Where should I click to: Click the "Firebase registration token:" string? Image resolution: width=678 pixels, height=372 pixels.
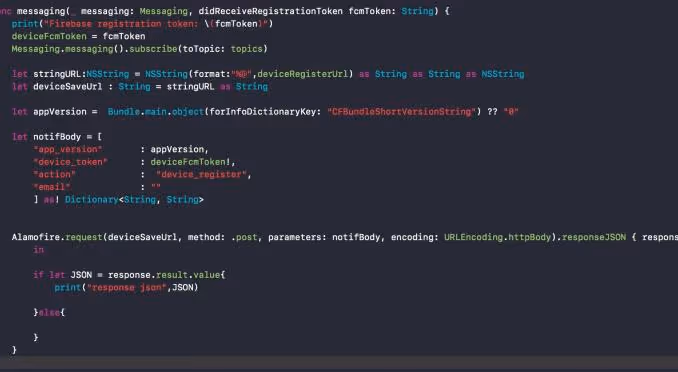(x=121, y=24)
